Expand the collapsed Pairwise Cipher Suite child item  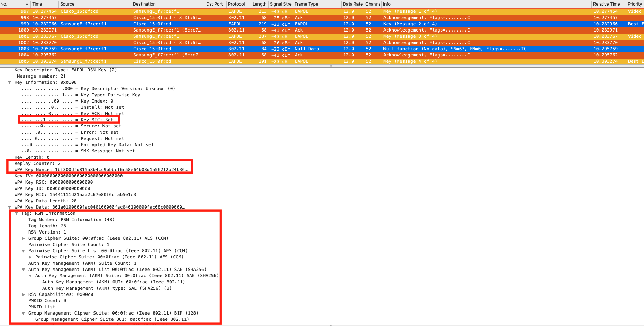30,257
